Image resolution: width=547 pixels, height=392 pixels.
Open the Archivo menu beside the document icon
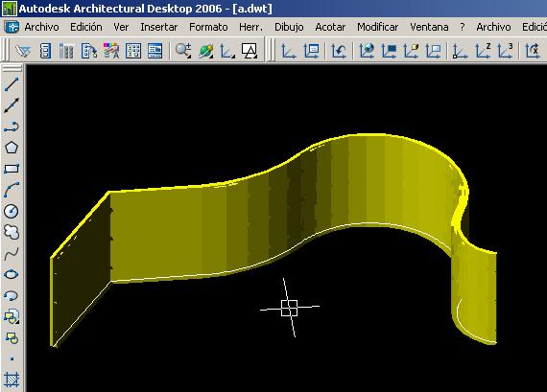pos(41,27)
